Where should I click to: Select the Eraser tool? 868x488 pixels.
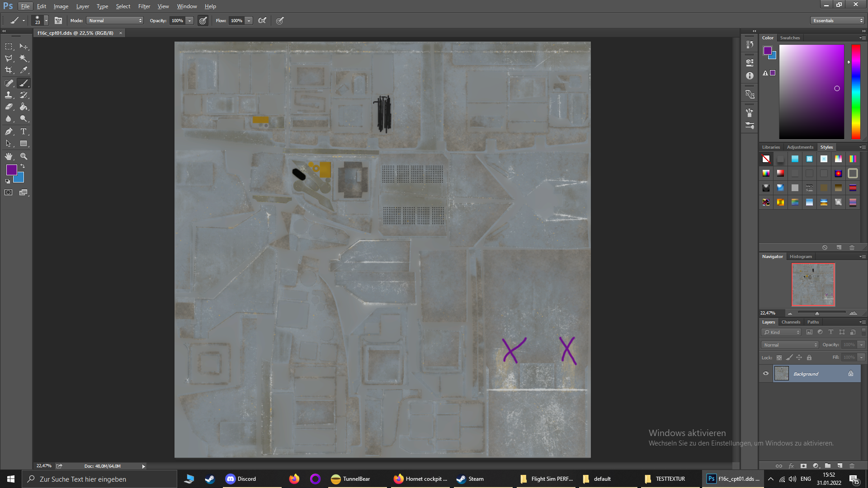click(x=9, y=107)
